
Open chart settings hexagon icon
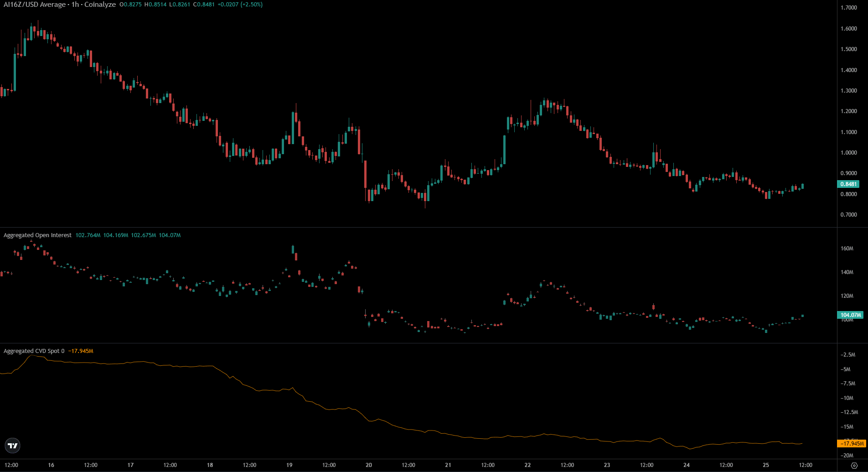tap(854, 465)
